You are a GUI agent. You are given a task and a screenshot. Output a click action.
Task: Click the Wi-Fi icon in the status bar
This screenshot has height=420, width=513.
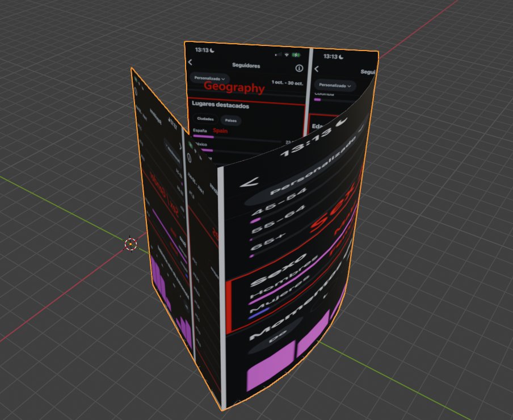pyautogui.click(x=286, y=54)
